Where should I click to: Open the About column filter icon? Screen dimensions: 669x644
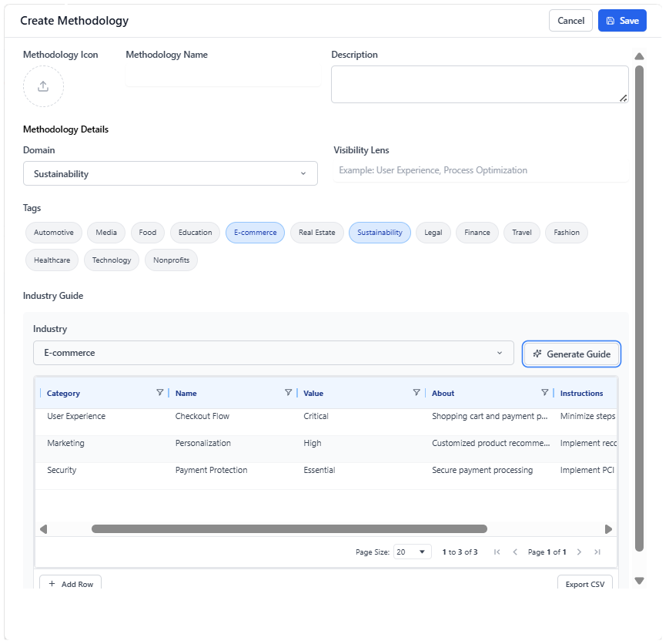(544, 393)
